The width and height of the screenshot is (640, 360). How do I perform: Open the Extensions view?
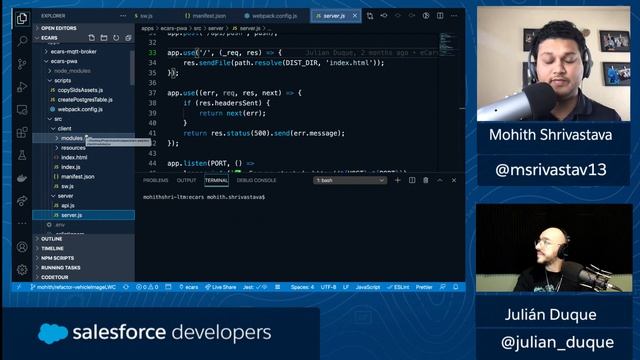tap(22, 132)
